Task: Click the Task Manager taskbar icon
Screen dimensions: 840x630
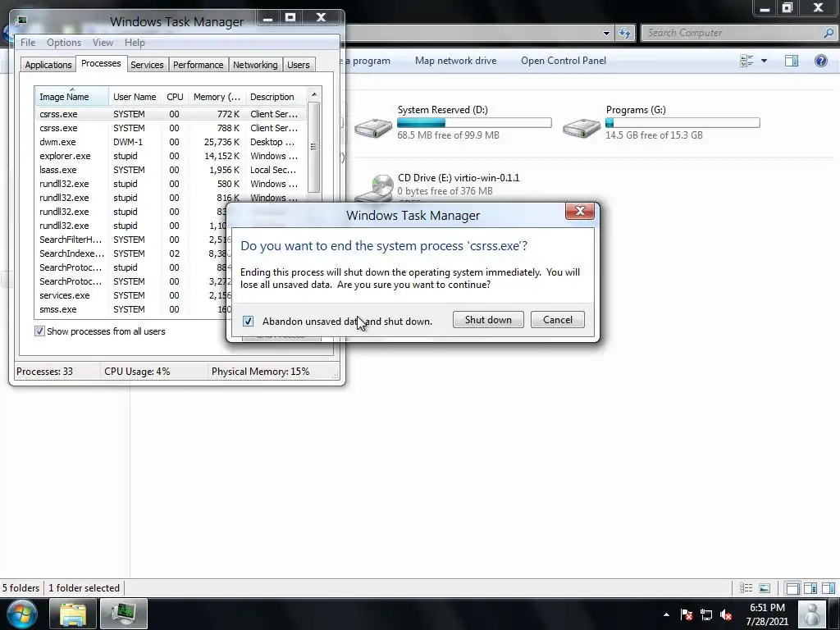Action: [124, 614]
